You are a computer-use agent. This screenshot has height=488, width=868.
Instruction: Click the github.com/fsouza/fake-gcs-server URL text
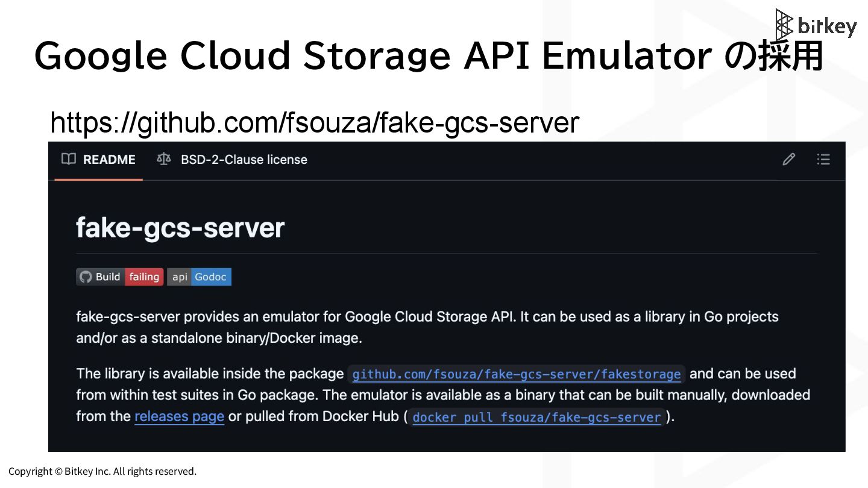point(315,122)
